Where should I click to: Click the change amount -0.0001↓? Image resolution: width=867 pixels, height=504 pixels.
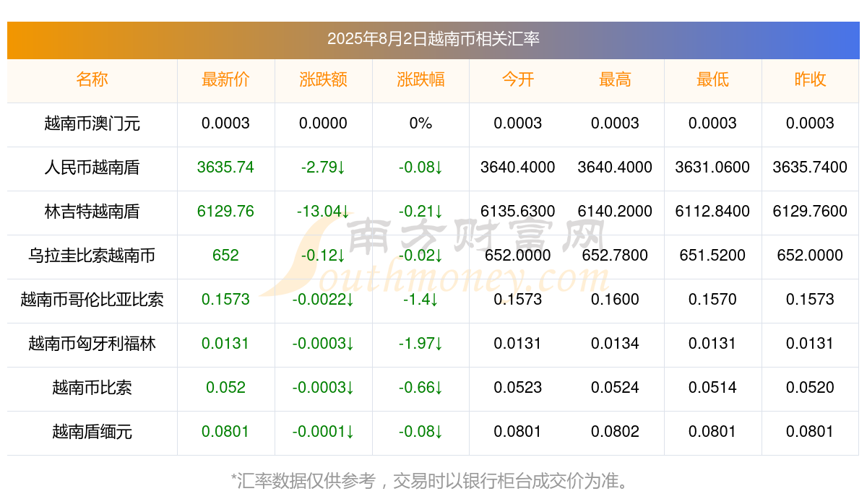point(323,432)
